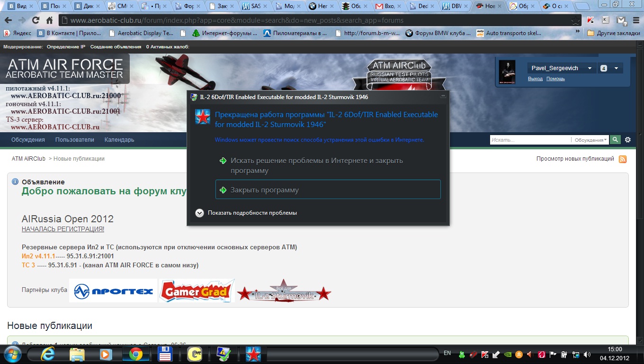This screenshot has height=364, width=644.
Task: Click the taskbar clock showing 15:00
Action: (x=614, y=354)
